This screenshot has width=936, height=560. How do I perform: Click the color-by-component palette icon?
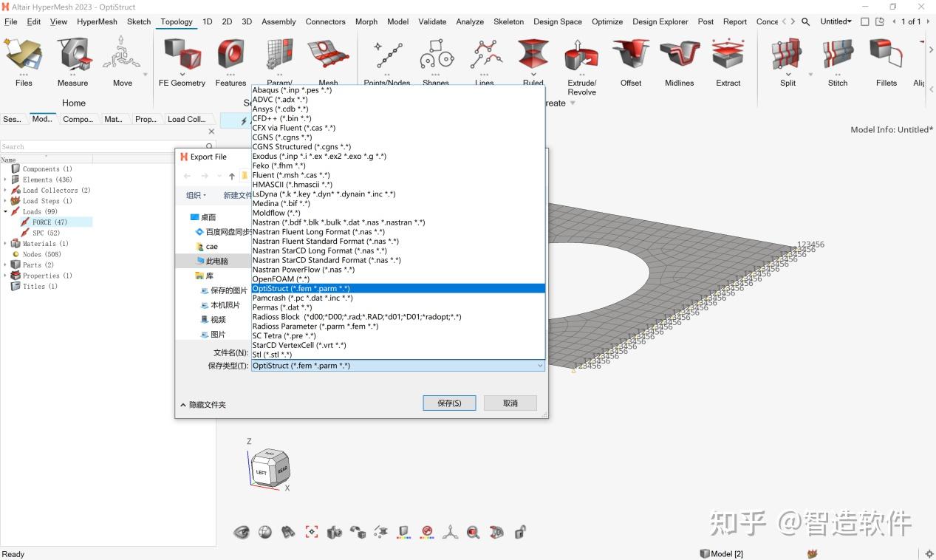point(403,532)
